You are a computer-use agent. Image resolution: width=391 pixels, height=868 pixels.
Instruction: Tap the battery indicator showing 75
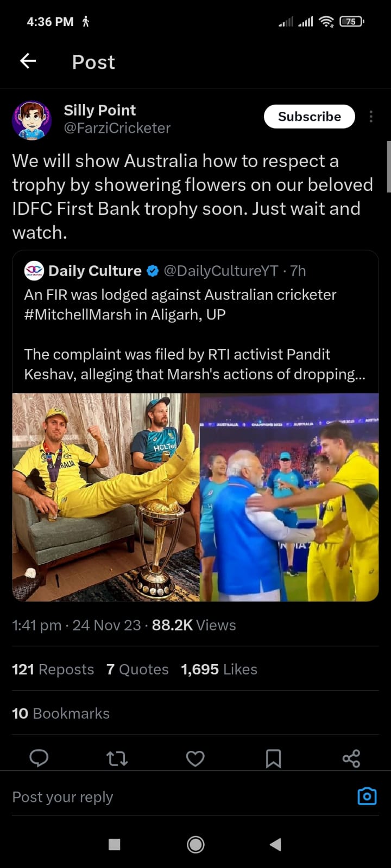pyautogui.click(x=351, y=22)
